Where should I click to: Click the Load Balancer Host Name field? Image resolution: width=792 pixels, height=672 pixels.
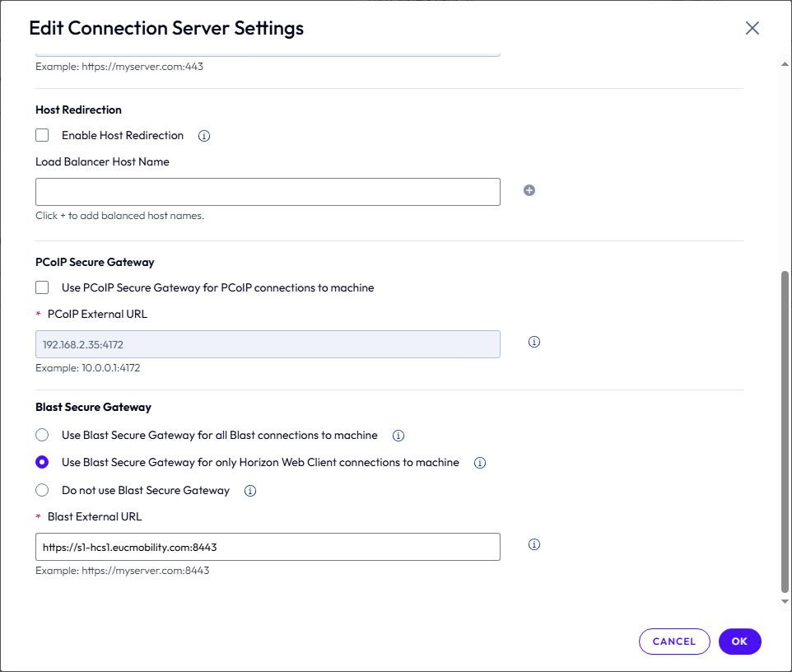(268, 192)
